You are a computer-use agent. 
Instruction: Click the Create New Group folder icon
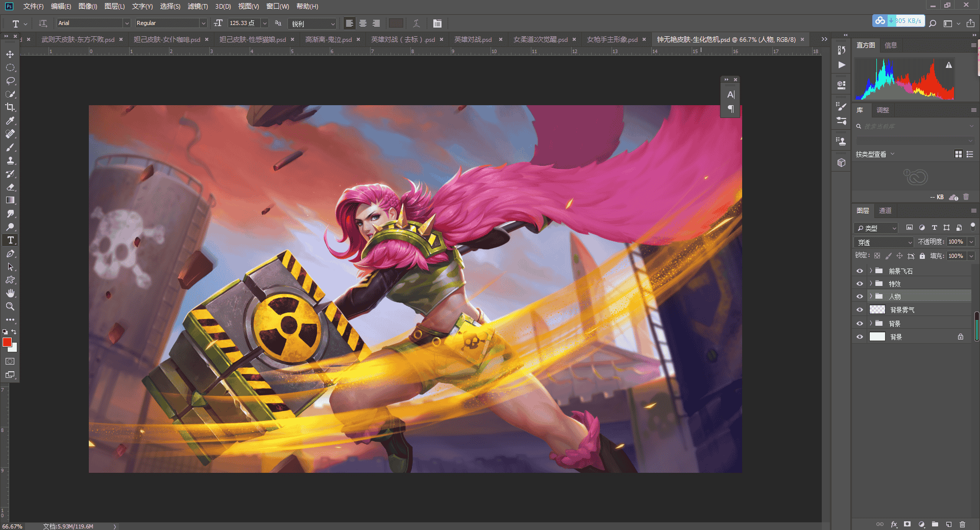[x=935, y=524]
